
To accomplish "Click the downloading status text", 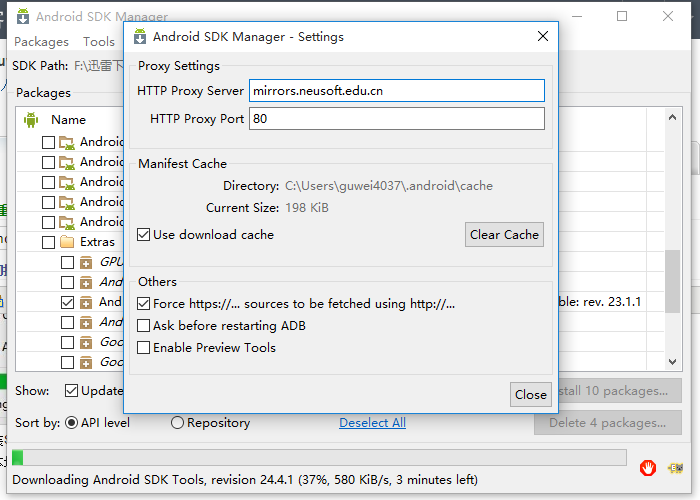I will tap(245, 480).
